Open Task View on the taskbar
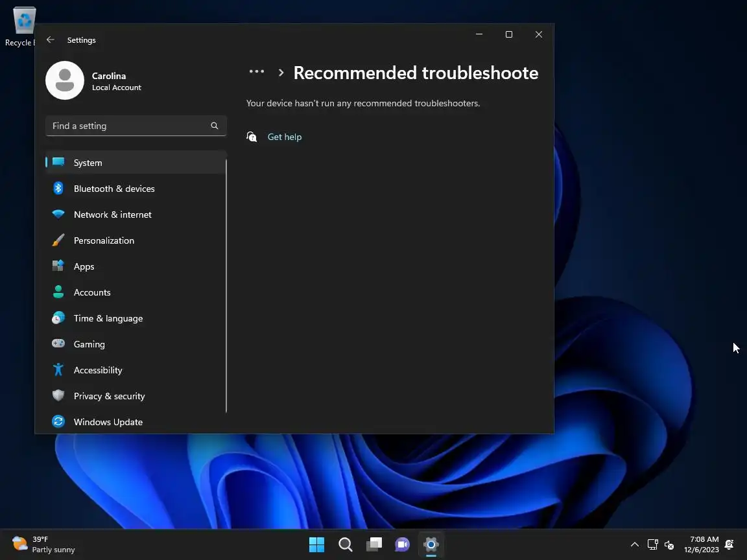This screenshot has height=560, width=747. [374, 544]
